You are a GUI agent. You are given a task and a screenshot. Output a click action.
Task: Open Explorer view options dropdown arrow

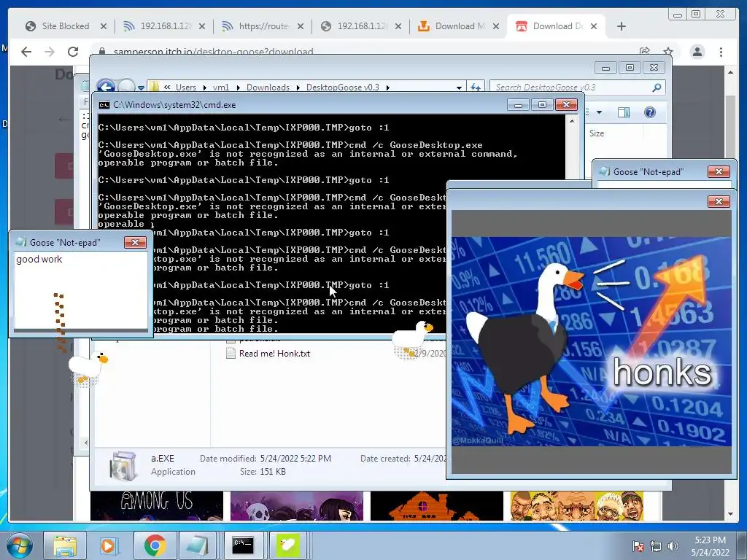(x=600, y=112)
